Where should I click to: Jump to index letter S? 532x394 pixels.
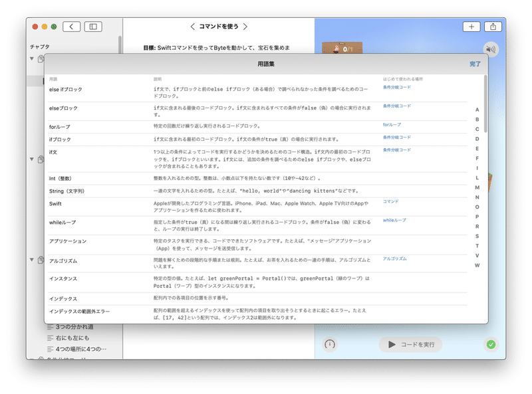point(477,236)
